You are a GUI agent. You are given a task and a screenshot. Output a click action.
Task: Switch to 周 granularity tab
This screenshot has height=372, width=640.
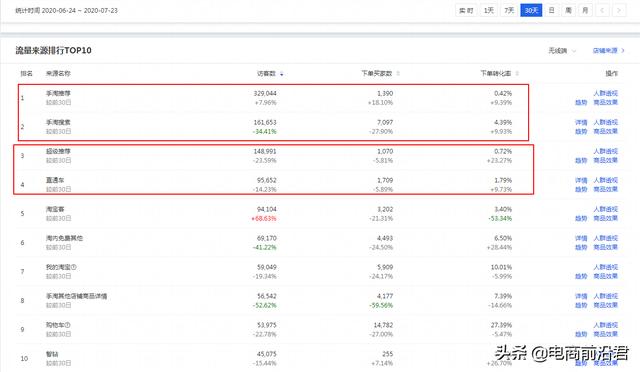point(568,10)
